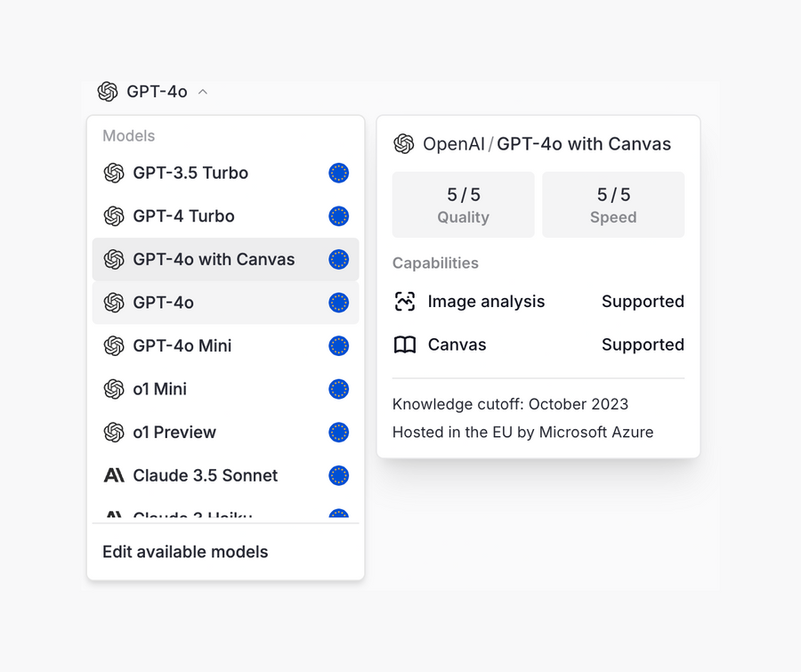
Task: Click the Anthropic icon on the partially visible Claude 3 Haiku
Action: (114, 514)
